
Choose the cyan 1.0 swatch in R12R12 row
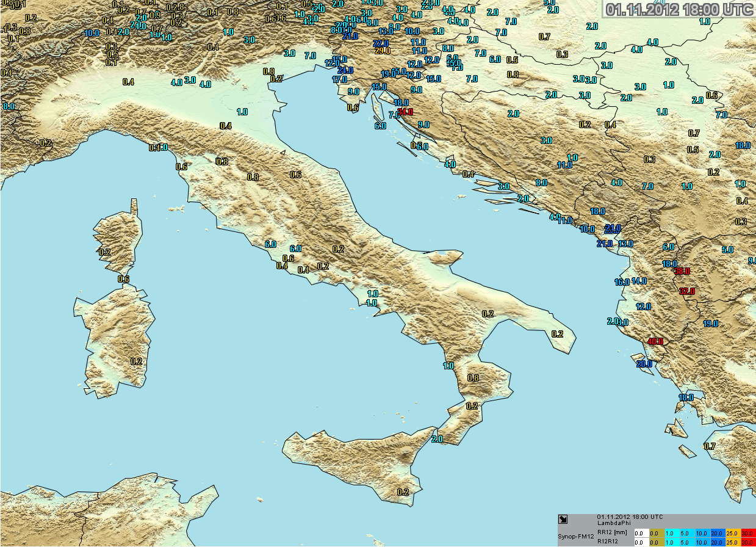click(x=672, y=542)
